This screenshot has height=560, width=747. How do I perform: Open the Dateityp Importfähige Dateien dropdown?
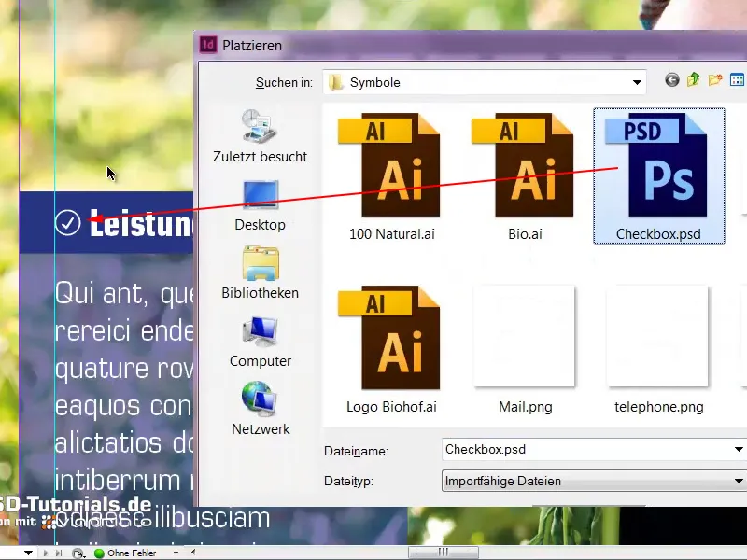tap(594, 481)
